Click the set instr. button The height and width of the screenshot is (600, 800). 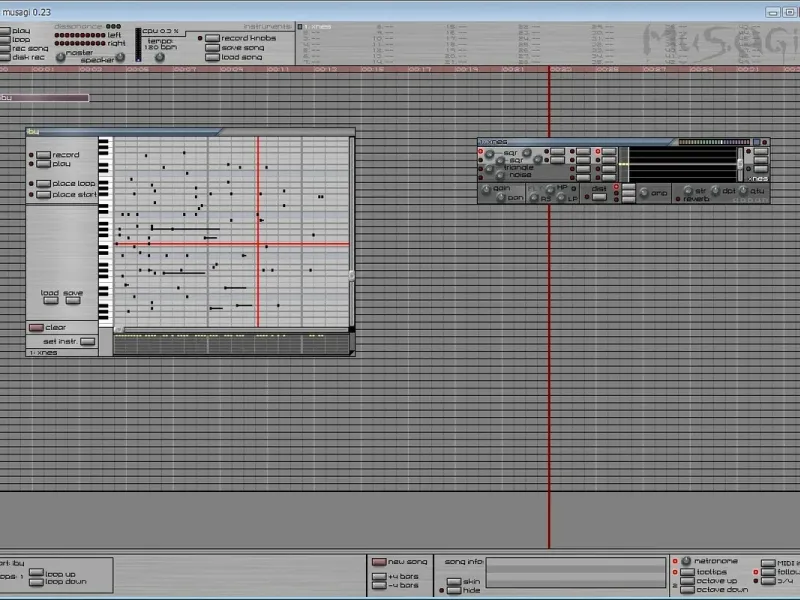88,341
